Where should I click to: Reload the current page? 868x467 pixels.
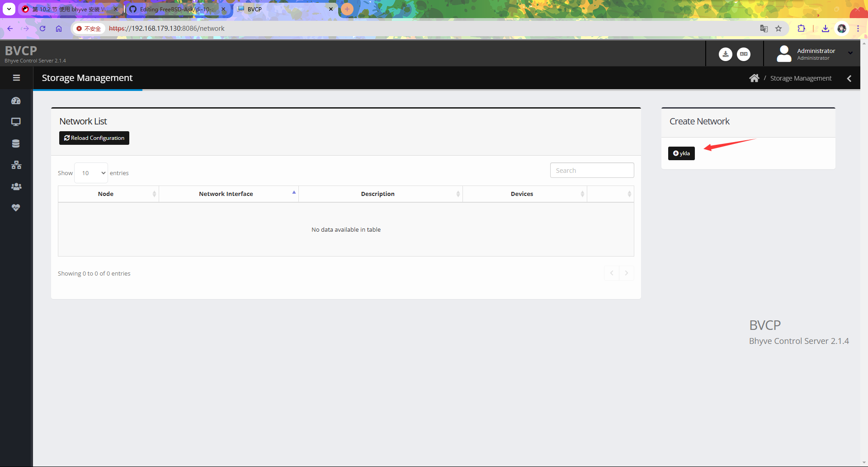tap(42, 29)
